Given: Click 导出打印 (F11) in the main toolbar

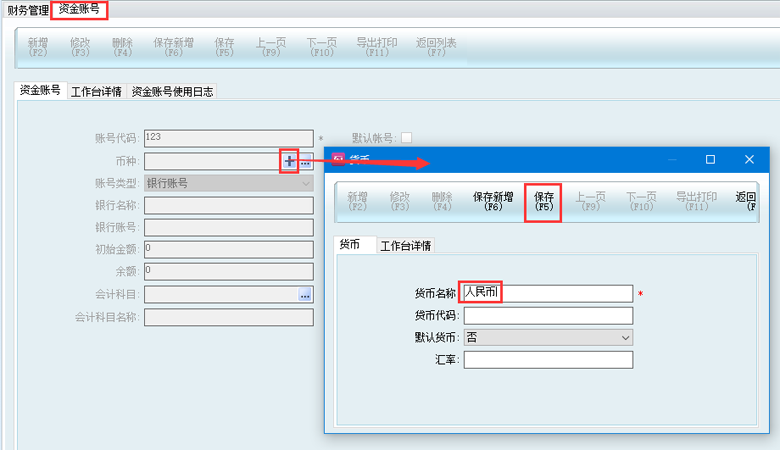Looking at the screenshot, I should click(377, 48).
